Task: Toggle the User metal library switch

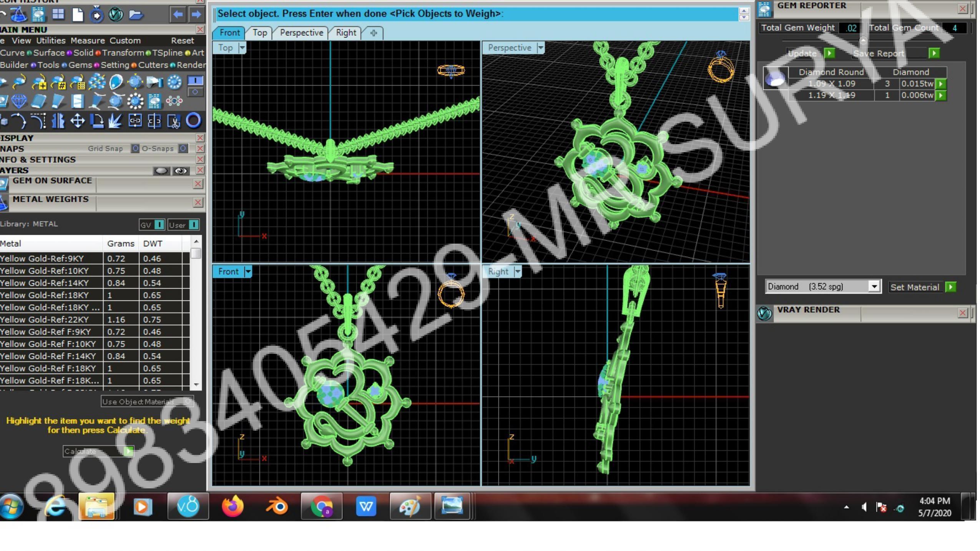Action: (194, 225)
